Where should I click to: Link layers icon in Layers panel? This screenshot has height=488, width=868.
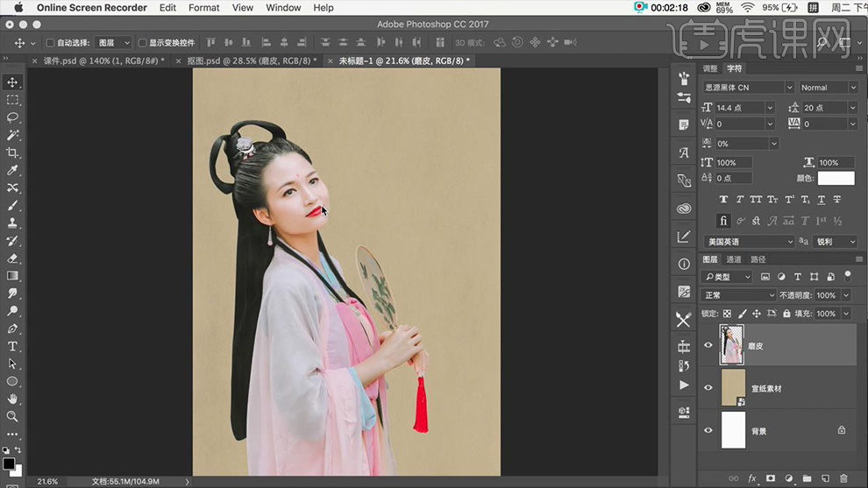pos(734,478)
